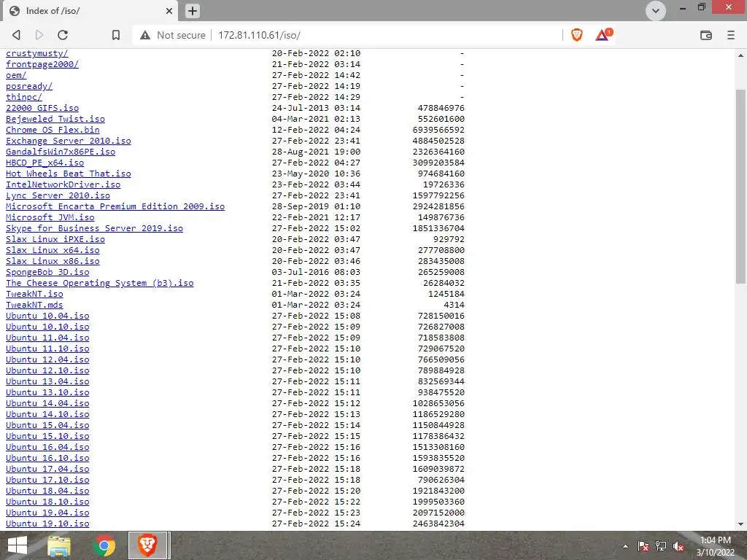Download Chrome OS Flex.bin
The height and width of the screenshot is (560, 747).
click(53, 130)
